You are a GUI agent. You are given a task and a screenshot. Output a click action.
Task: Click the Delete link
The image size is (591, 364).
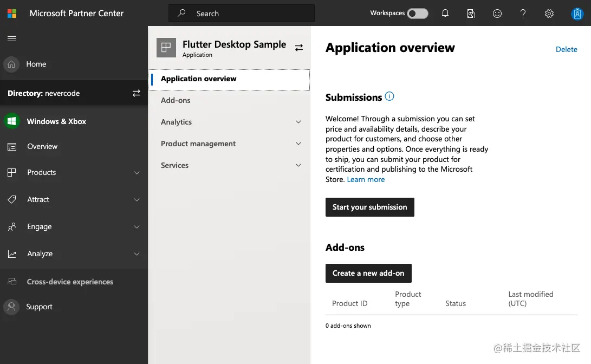[566, 49]
